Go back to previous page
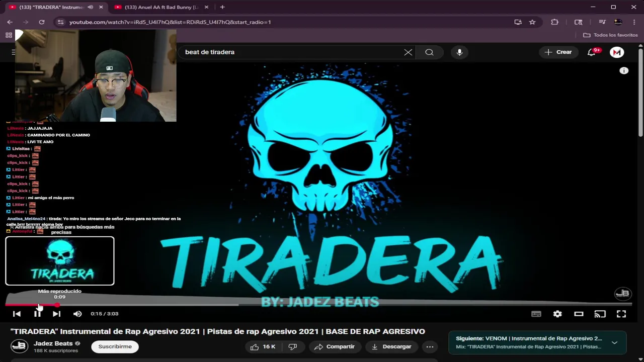The image size is (644, 362). pyautogui.click(x=10, y=22)
